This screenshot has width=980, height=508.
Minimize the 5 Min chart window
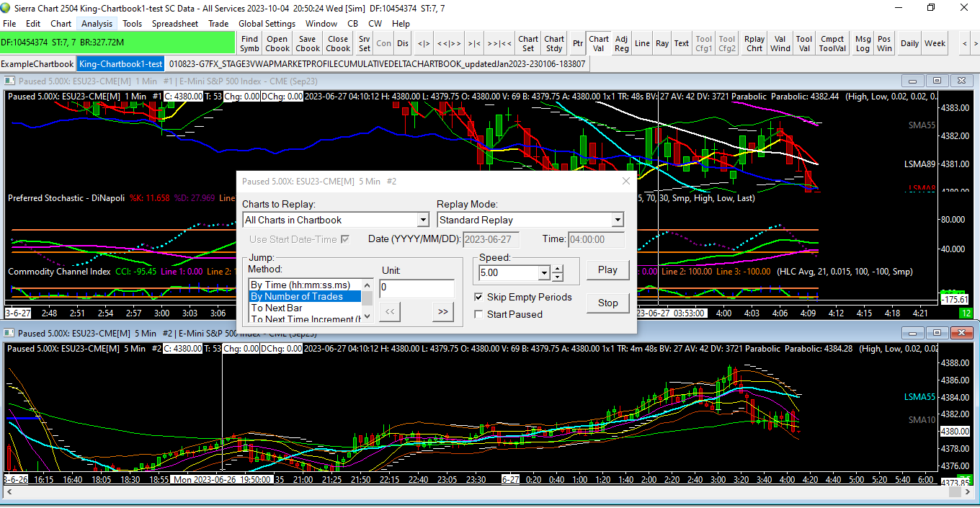click(x=914, y=333)
